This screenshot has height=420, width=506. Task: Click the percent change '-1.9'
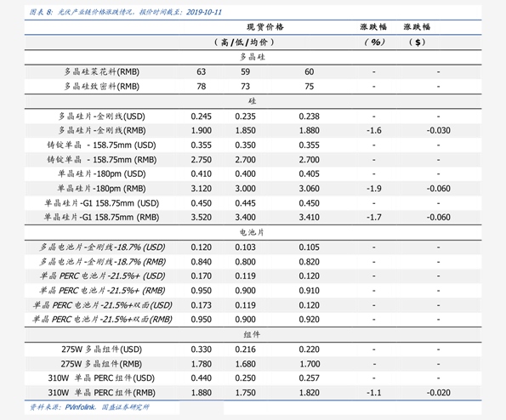[374, 189]
